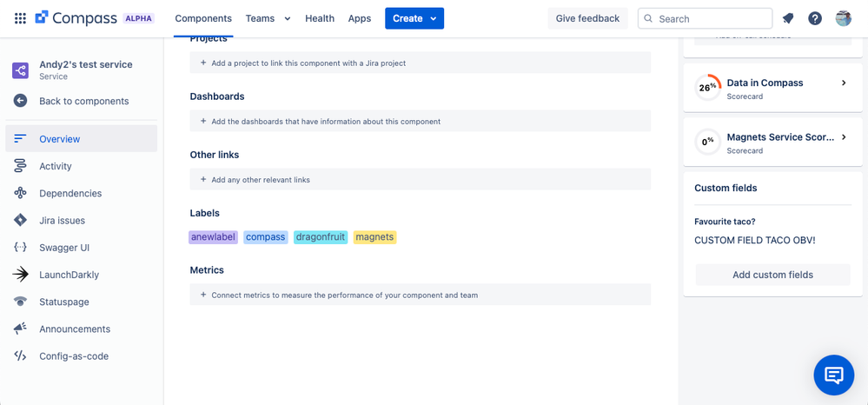The width and height of the screenshot is (868, 405).
Task: Select Statuspage in sidebar
Action: click(x=82, y=302)
